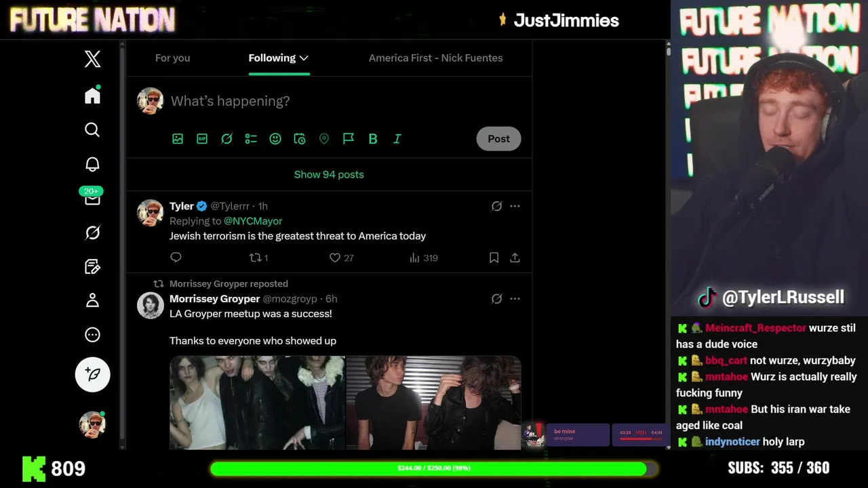Click @mozgroyp handle text

[290, 299]
